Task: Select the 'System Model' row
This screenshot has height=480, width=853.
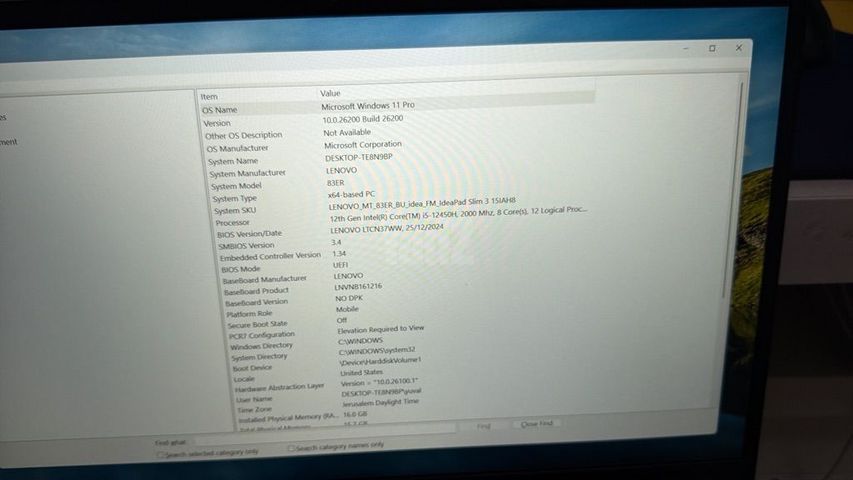Action: pyautogui.click(x=236, y=186)
